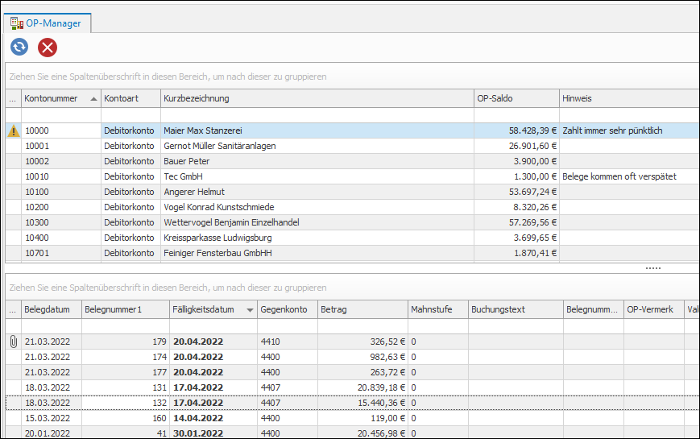Screen dimensions: 700x439
Task: Select Feiniger Fensterbau GmbHH row
Action: pyautogui.click(x=352, y=253)
